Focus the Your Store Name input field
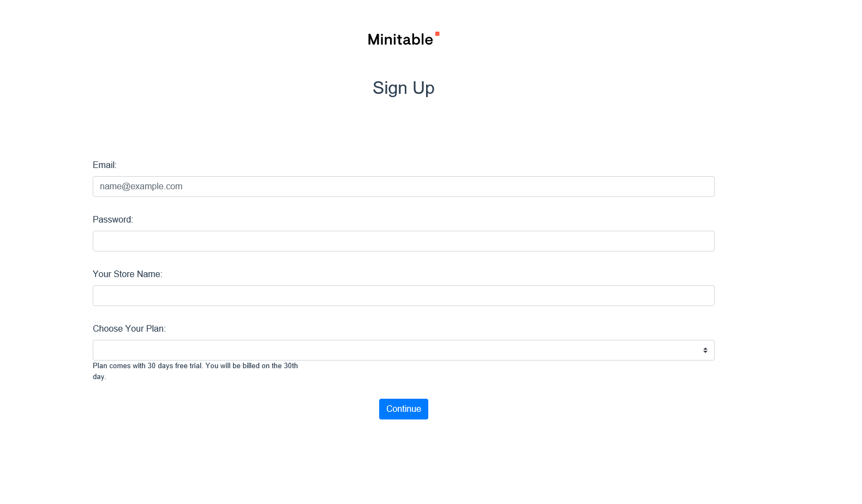Viewport: 862px width, 504px height. click(x=404, y=296)
